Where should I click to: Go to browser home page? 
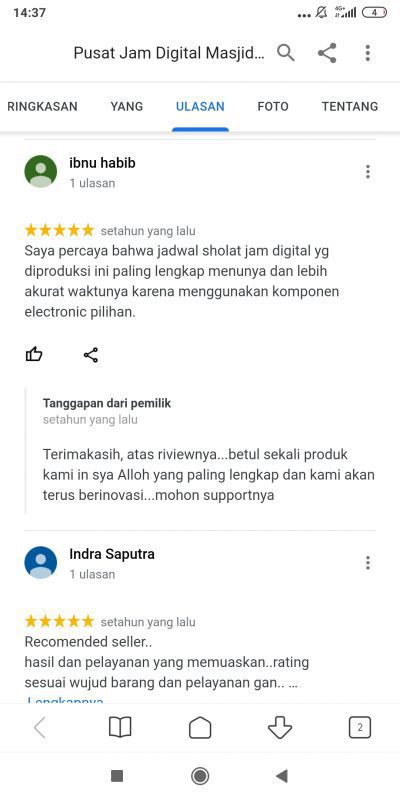(200, 727)
